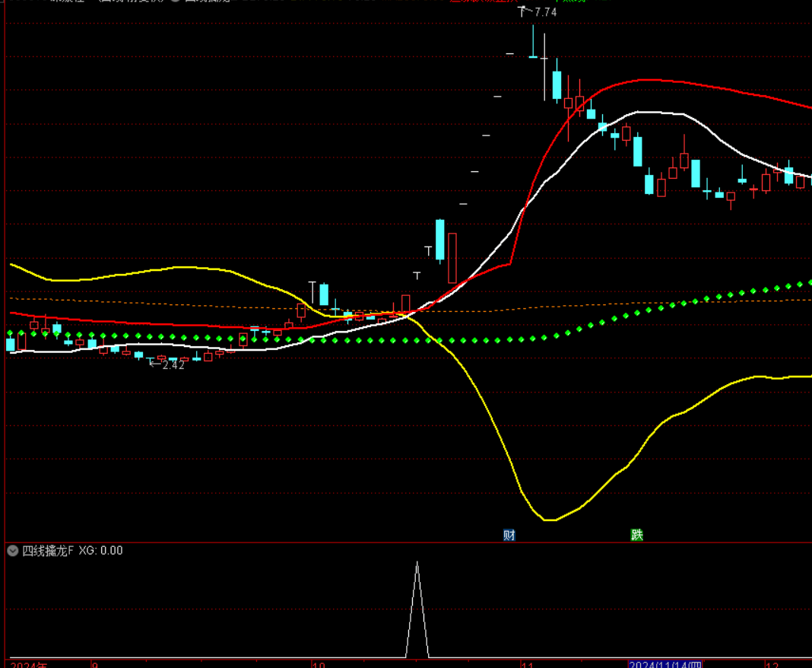Click the red moving average line peak

pyautogui.click(x=645, y=79)
